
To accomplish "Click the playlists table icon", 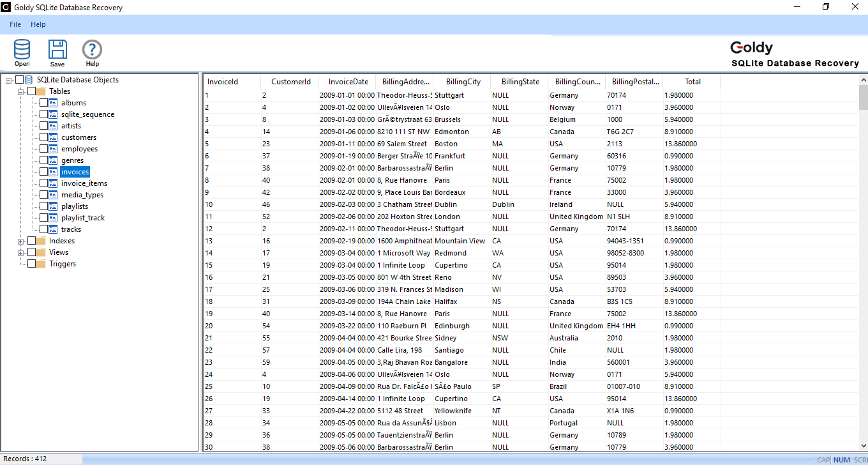I will pyautogui.click(x=53, y=206).
